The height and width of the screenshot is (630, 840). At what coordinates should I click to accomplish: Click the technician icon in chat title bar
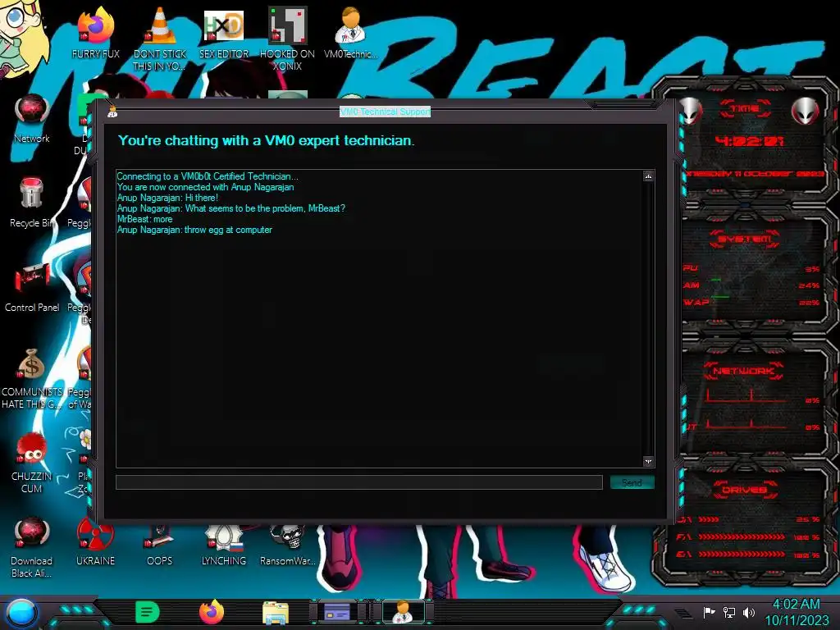[x=112, y=112]
